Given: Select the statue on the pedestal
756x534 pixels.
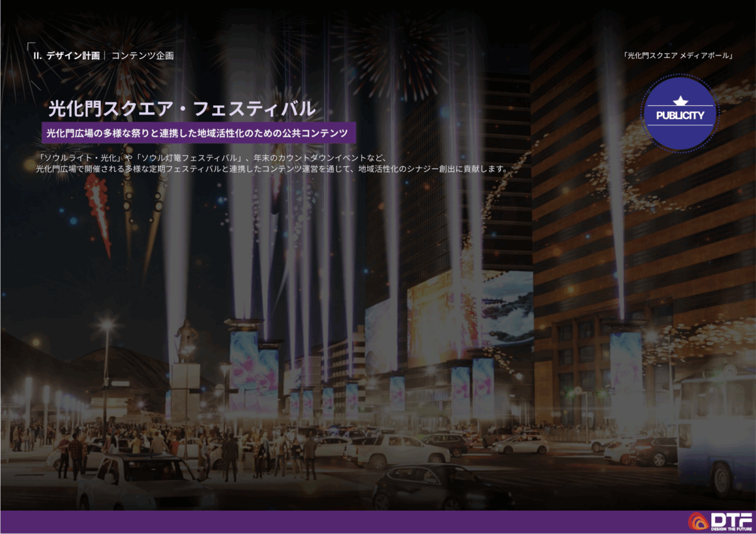Looking at the screenshot, I should tap(186, 340).
